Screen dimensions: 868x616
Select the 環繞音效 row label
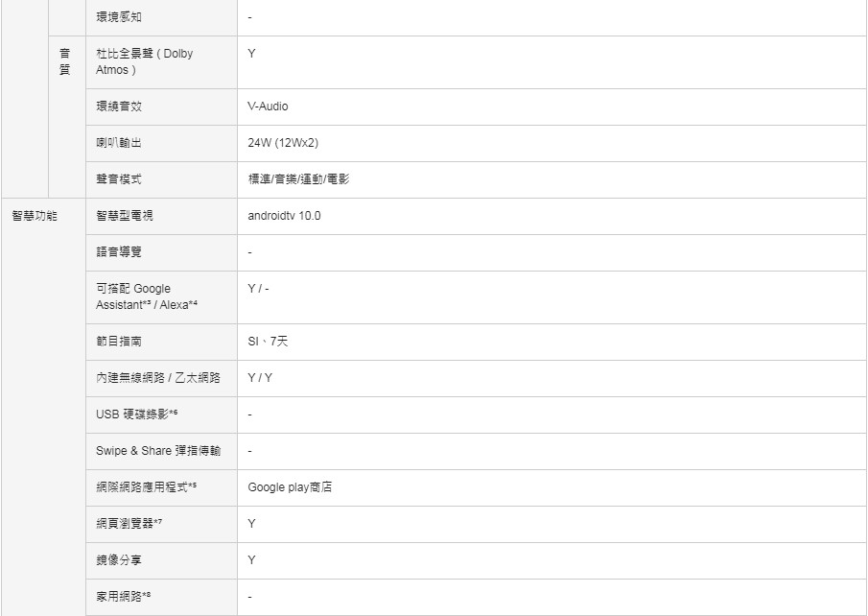[119, 107]
